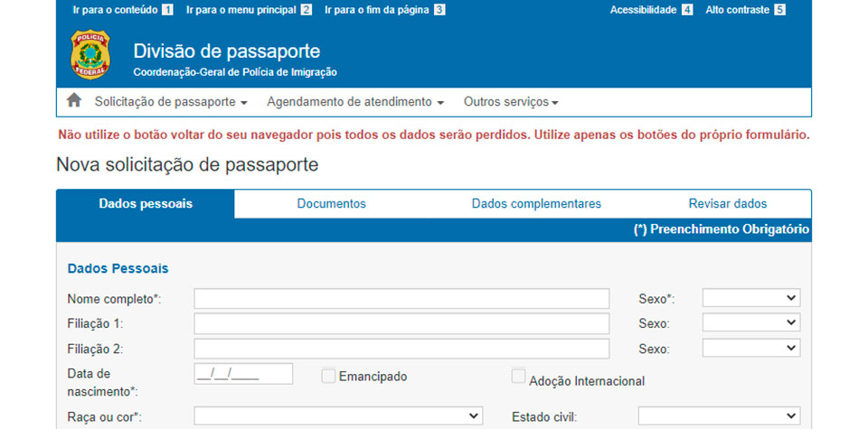Screen dimensions: 868x429
Task: Switch to the Documentos tab
Action: pyautogui.click(x=331, y=204)
